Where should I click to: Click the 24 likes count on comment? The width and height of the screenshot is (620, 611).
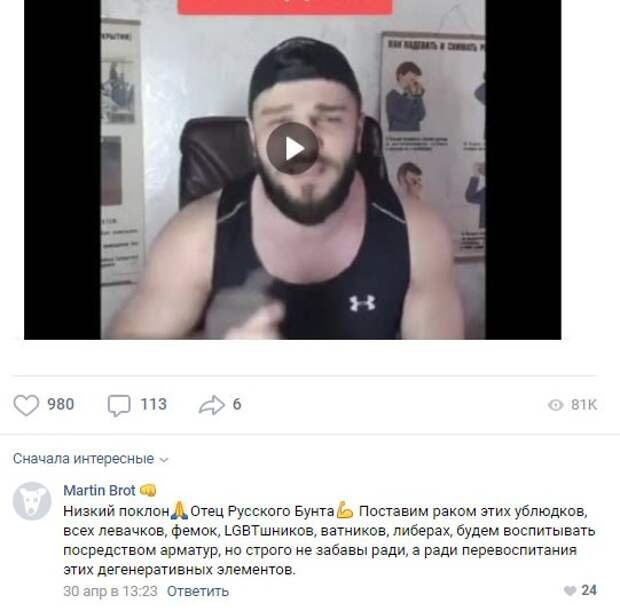(589, 590)
